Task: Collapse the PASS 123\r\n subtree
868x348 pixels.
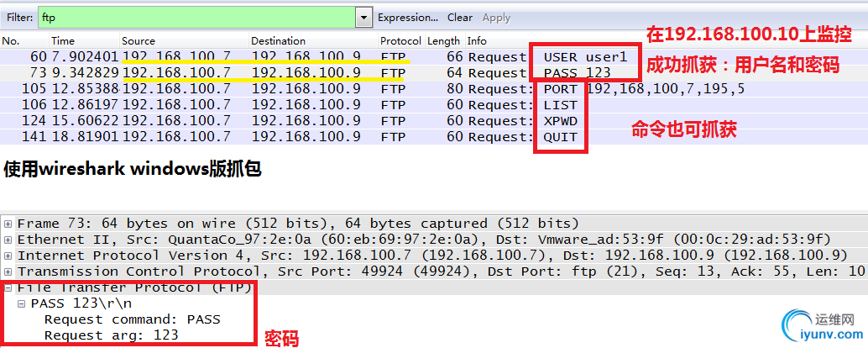Action: [23, 303]
